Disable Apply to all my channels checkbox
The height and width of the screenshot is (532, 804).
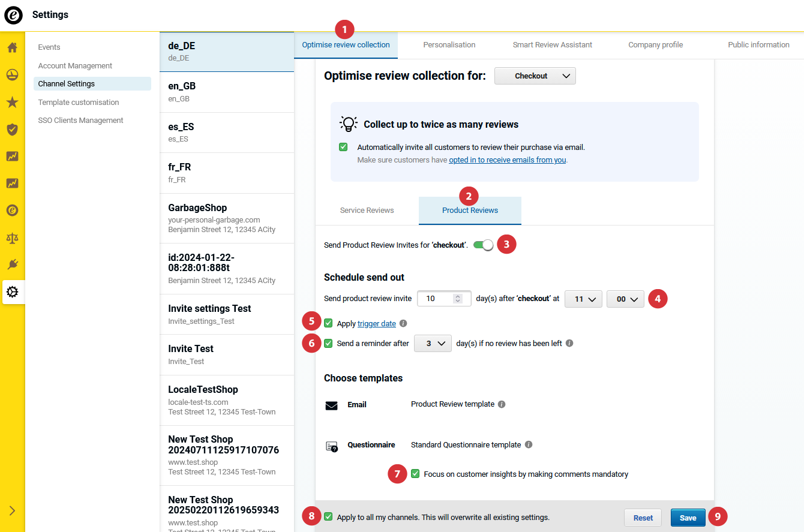[x=328, y=517]
